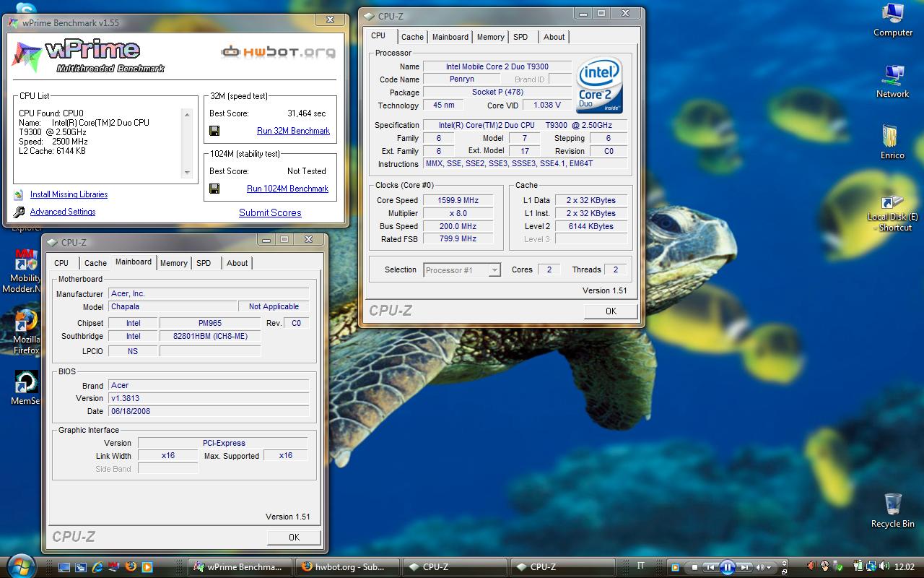
Task: Open About tab in CPU window
Action: (554, 37)
